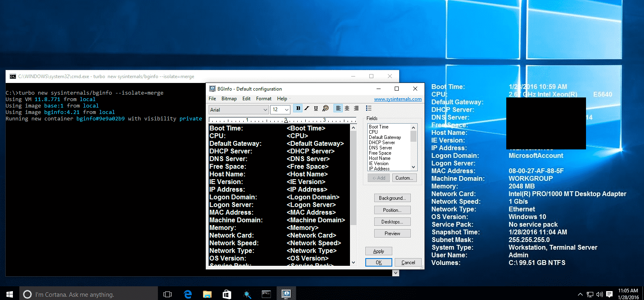Open the Bitmap menu
The width and height of the screenshot is (644, 300).
[x=229, y=99]
